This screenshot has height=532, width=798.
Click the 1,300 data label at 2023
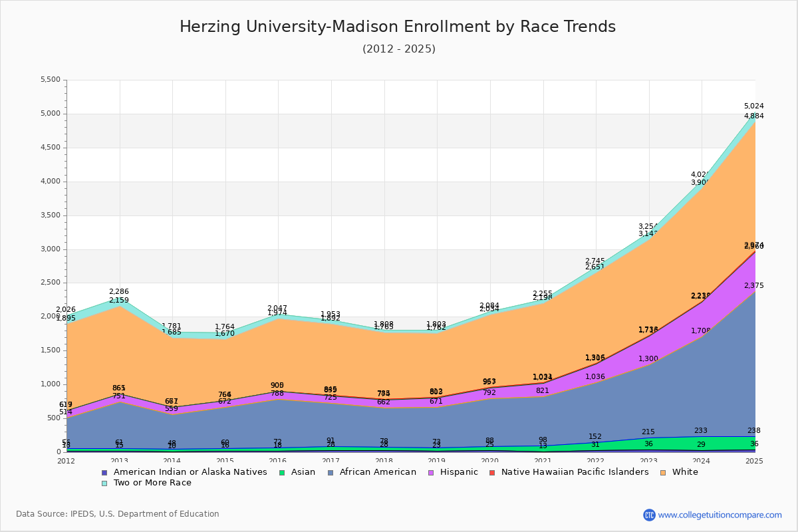click(x=648, y=359)
